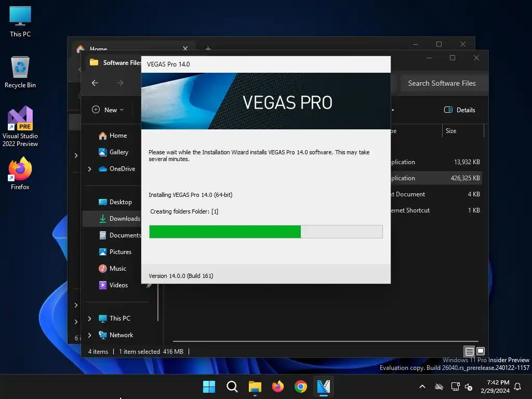Click the VEGAS Pro 14.0 title bar
Image resolution: width=532 pixels, height=399 pixels.
tap(265, 64)
